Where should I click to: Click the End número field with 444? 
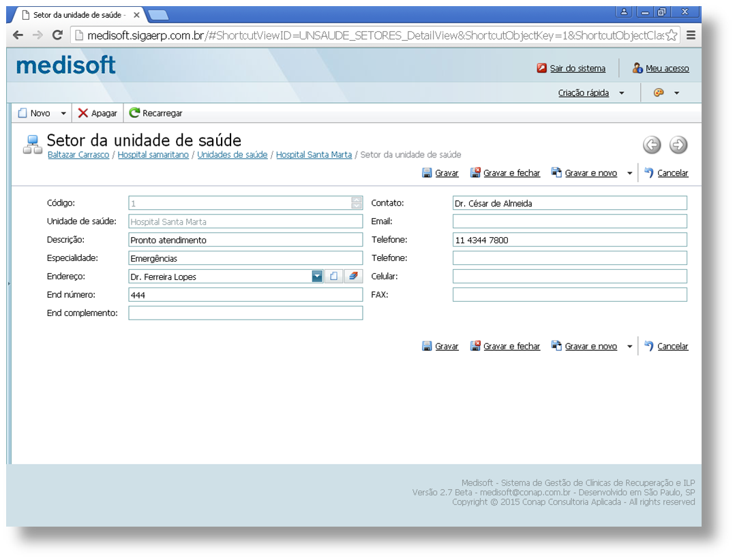[245, 294]
